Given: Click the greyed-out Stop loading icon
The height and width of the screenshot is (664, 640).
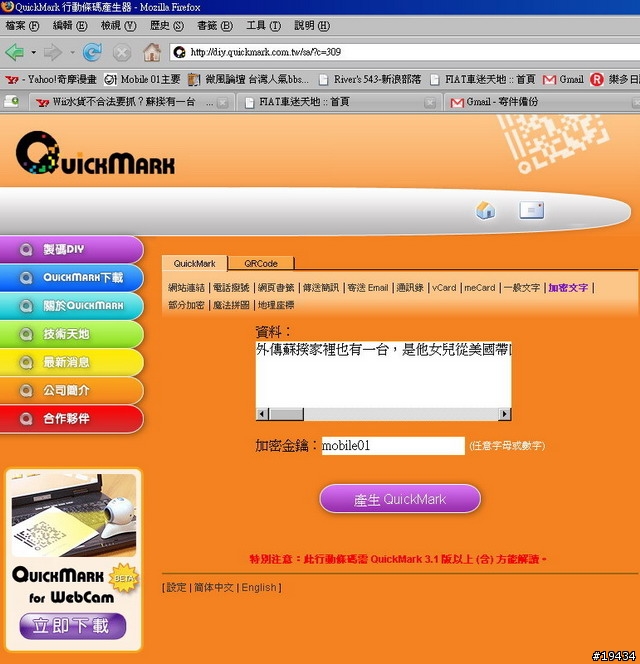Looking at the screenshot, I should pos(122,53).
